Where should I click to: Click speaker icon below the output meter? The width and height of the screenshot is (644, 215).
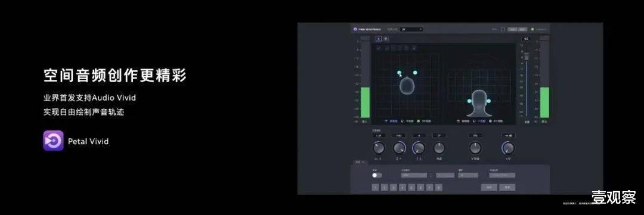[535, 121]
